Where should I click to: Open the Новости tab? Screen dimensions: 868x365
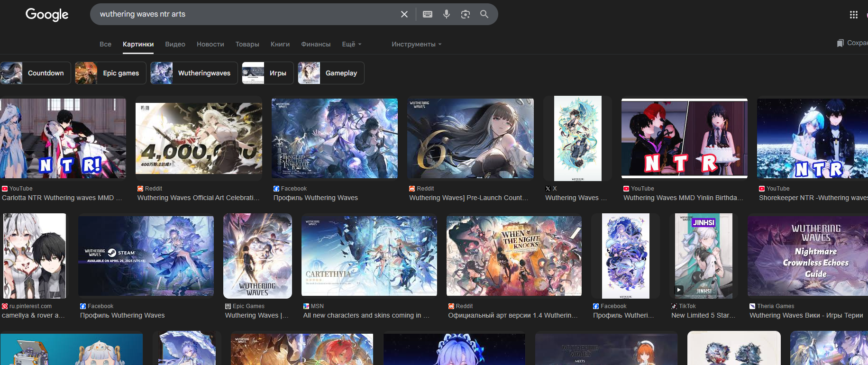210,44
